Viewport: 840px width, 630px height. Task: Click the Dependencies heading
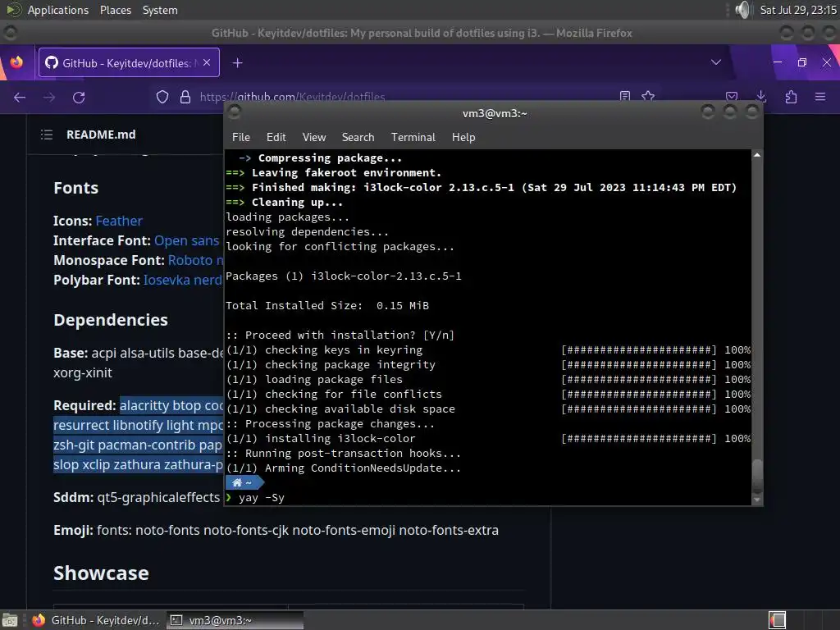(111, 320)
